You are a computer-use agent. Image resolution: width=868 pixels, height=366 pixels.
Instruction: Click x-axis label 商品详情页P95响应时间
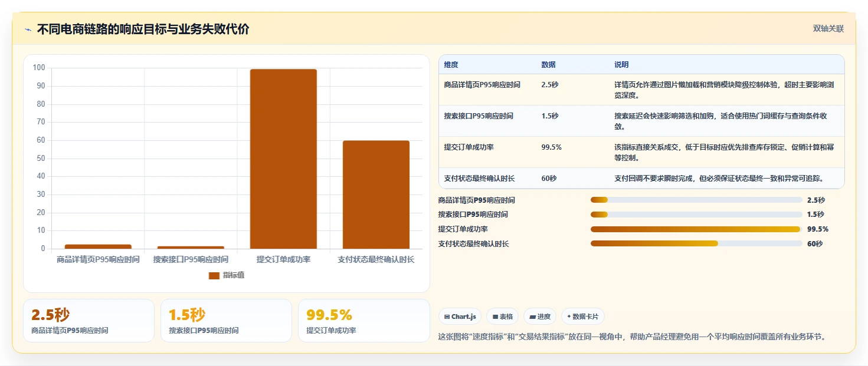pos(98,259)
